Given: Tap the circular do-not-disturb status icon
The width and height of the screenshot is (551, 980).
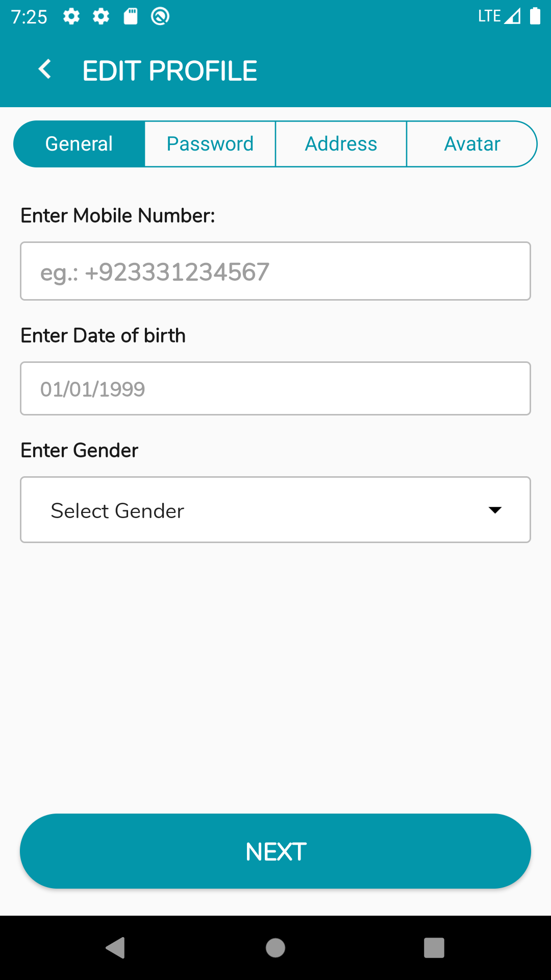Looking at the screenshot, I should point(160,17).
